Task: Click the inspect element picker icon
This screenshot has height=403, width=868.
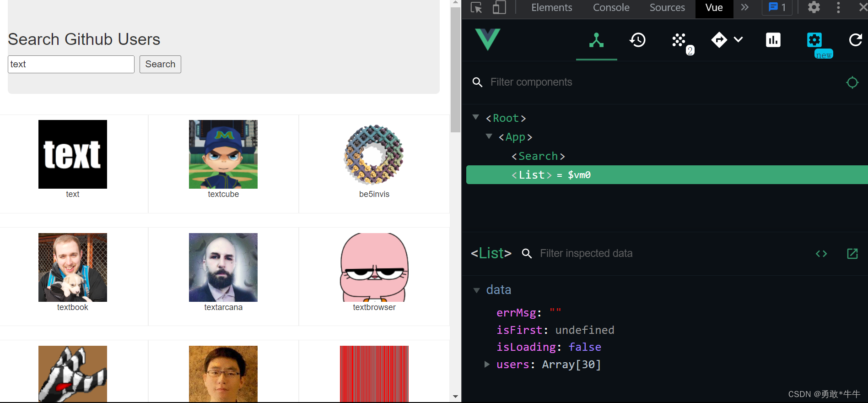Action: pos(476,8)
